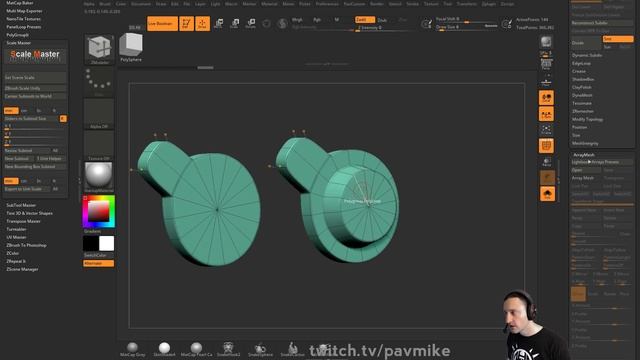The width and height of the screenshot is (640, 360).
Task: Expand the UV Master plugin
Action: point(16,237)
